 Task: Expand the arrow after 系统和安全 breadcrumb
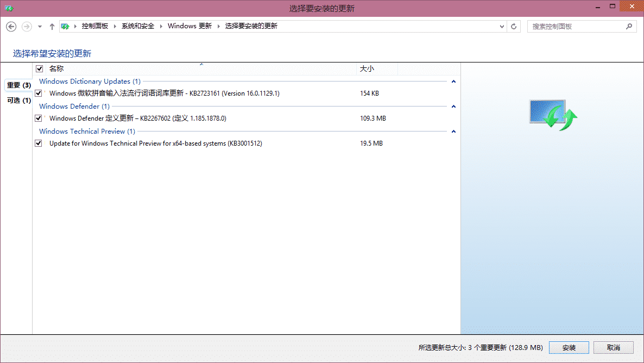pos(161,26)
